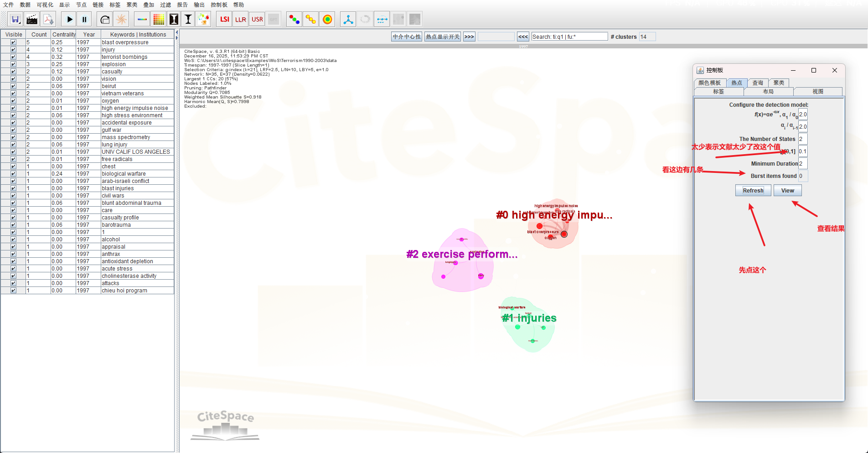
Task: Collapse the left panel with divider arrow
Action: click(177, 32)
